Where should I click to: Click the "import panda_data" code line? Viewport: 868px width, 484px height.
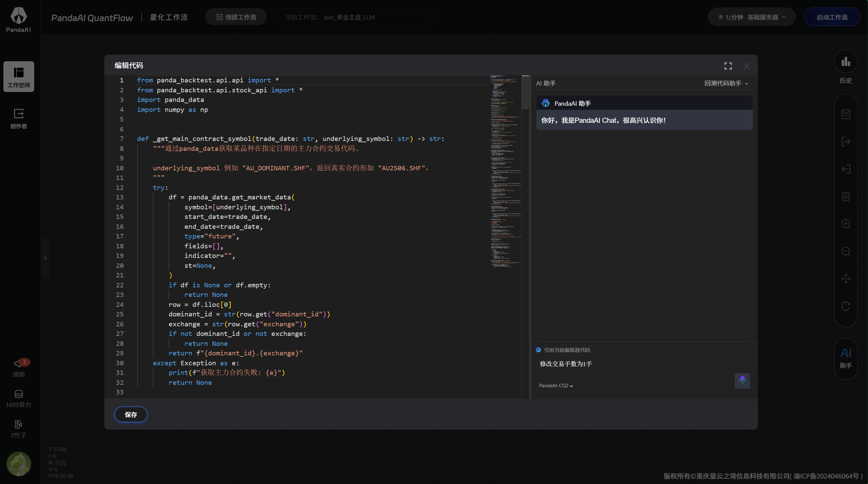tap(170, 100)
